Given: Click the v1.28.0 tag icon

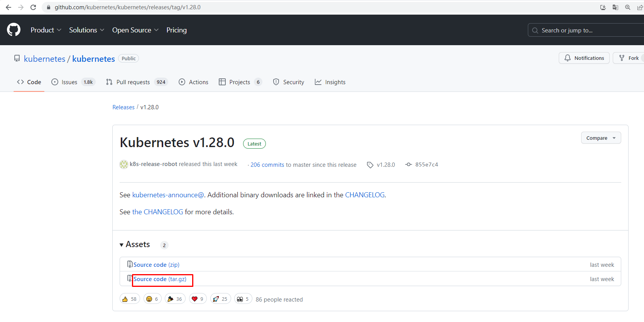Looking at the screenshot, I should point(370,165).
